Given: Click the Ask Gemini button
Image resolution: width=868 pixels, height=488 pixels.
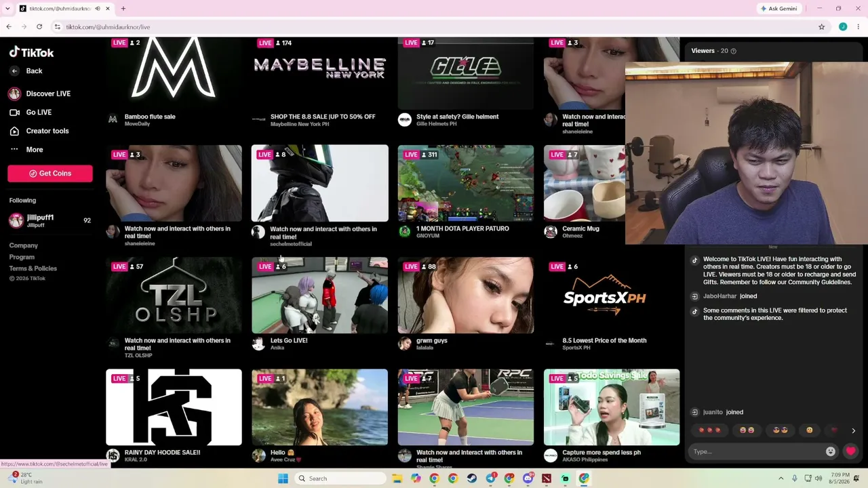Looking at the screenshot, I should (778, 9).
